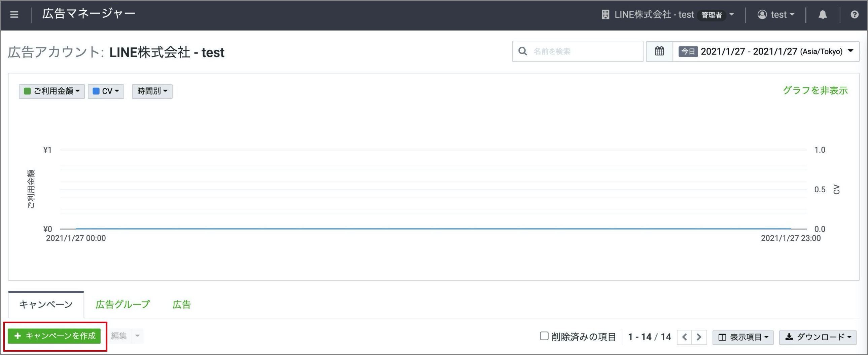Image resolution: width=868 pixels, height=355 pixels.
Task: Open the LINE株式会社 - test account dropdown
Action: coord(668,14)
